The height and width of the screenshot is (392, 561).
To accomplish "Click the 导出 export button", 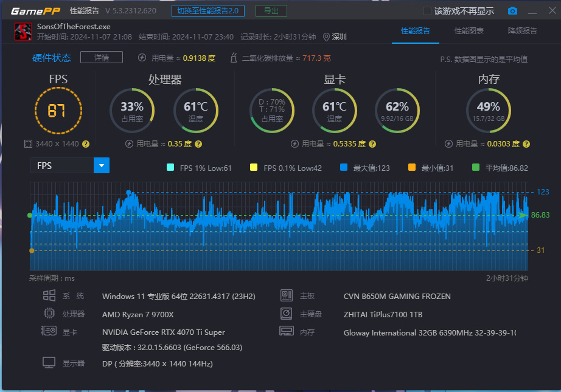I will [271, 11].
